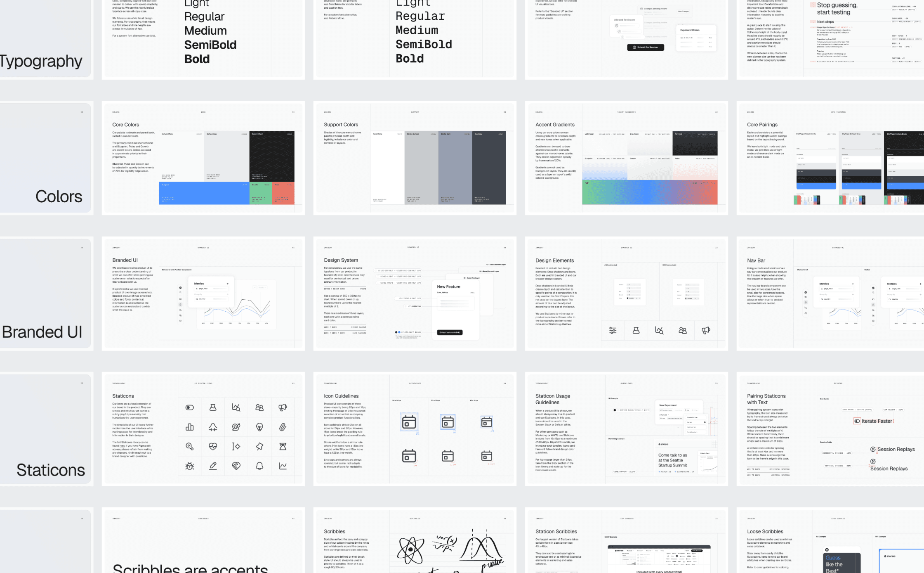Select the pushpin icon in Staticons grid
Image resolution: width=924 pixels, height=573 pixels.
click(x=259, y=446)
